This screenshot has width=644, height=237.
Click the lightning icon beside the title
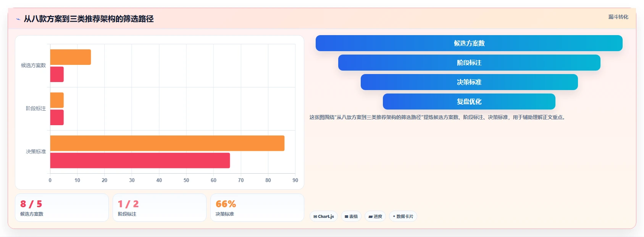click(x=18, y=19)
